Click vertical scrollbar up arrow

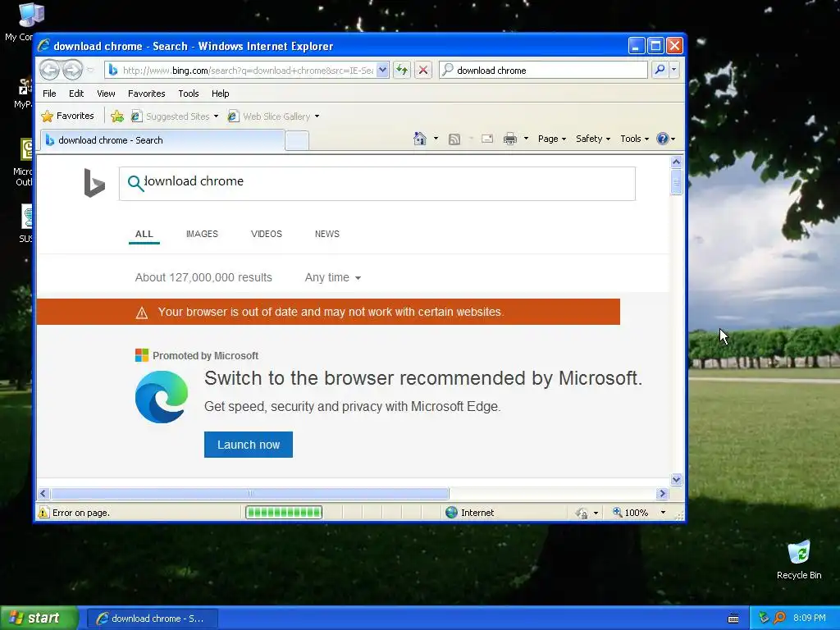coord(676,162)
